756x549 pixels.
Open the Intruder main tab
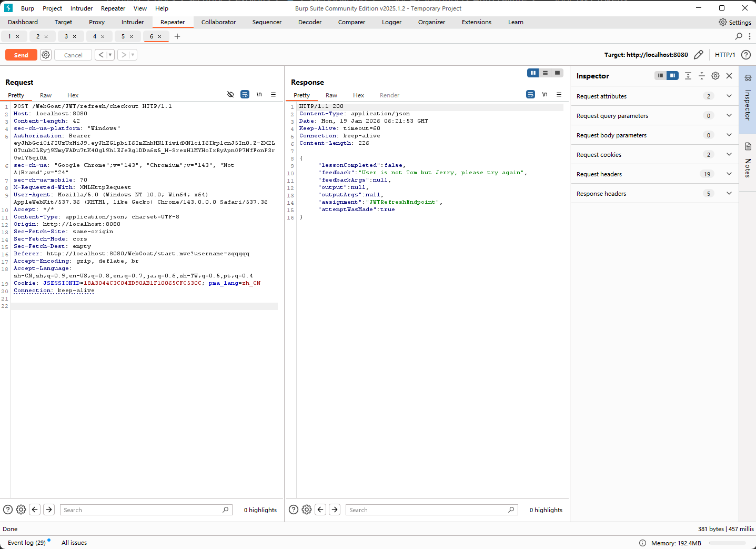[132, 22]
